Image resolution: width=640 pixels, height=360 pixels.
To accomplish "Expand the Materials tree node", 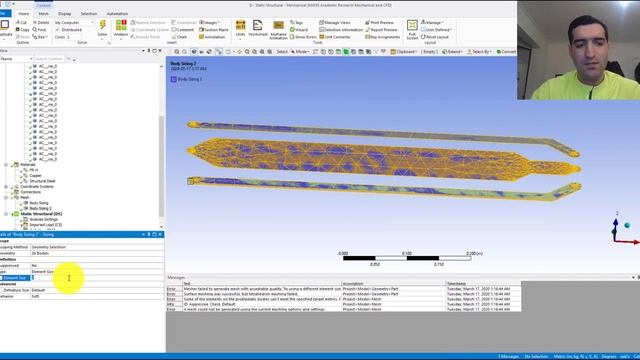I will [6, 164].
